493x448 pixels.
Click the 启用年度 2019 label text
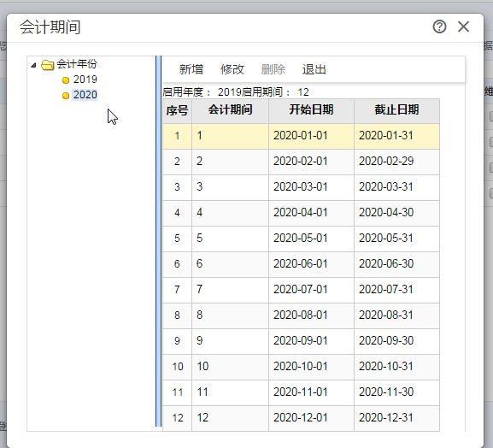pos(202,92)
